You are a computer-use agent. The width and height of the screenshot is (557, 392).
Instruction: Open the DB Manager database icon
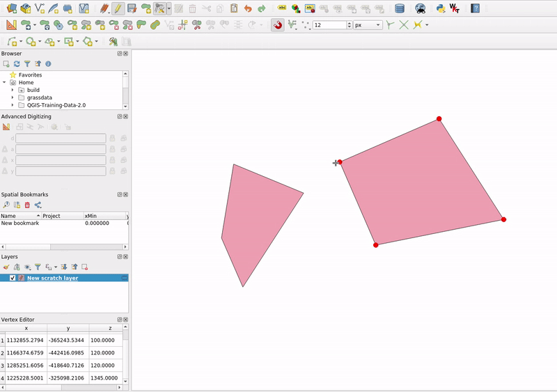coord(400,8)
